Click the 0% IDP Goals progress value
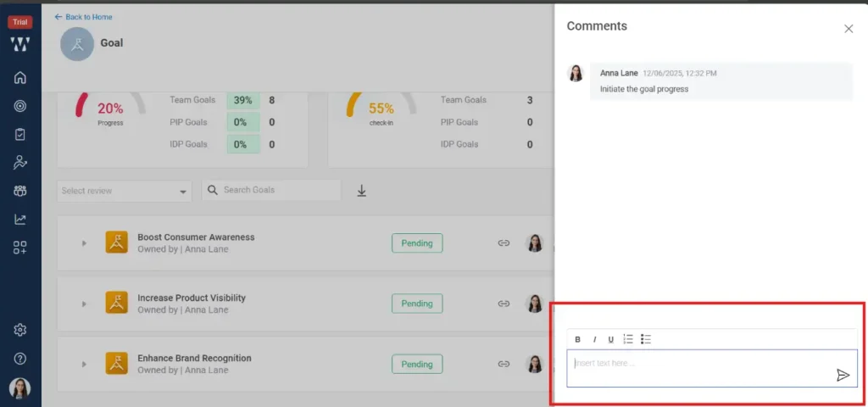 [243, 144]
